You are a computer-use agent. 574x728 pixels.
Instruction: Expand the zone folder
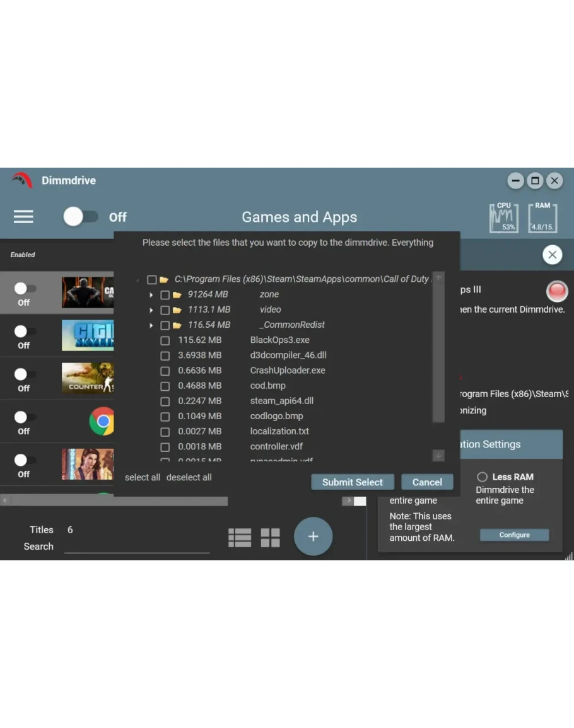151,295
